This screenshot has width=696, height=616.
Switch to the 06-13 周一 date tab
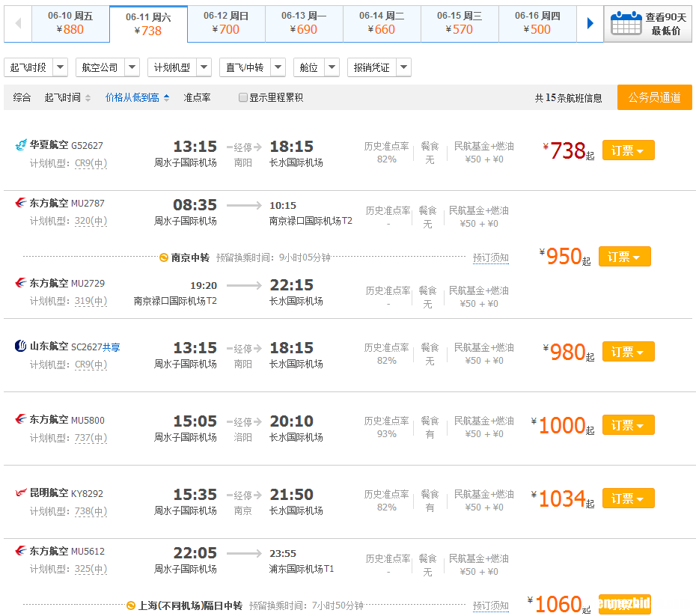304,23
